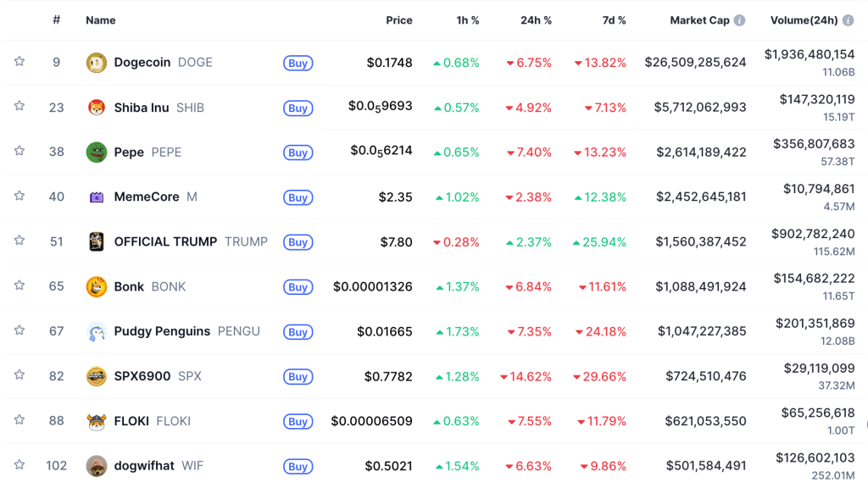The image size is (868, 488).
Task: Open the Market Cap info tooltip icon
Action: click(741, 19)
